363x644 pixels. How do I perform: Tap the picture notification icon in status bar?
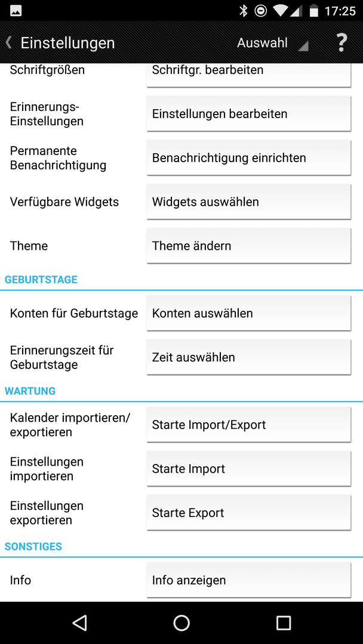[16, 11]
